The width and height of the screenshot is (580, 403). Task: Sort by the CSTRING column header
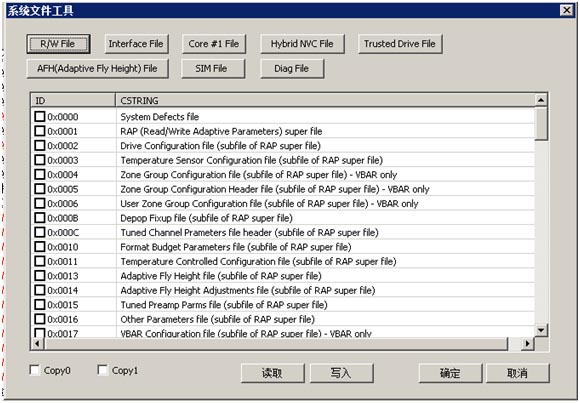coord(326,100)
